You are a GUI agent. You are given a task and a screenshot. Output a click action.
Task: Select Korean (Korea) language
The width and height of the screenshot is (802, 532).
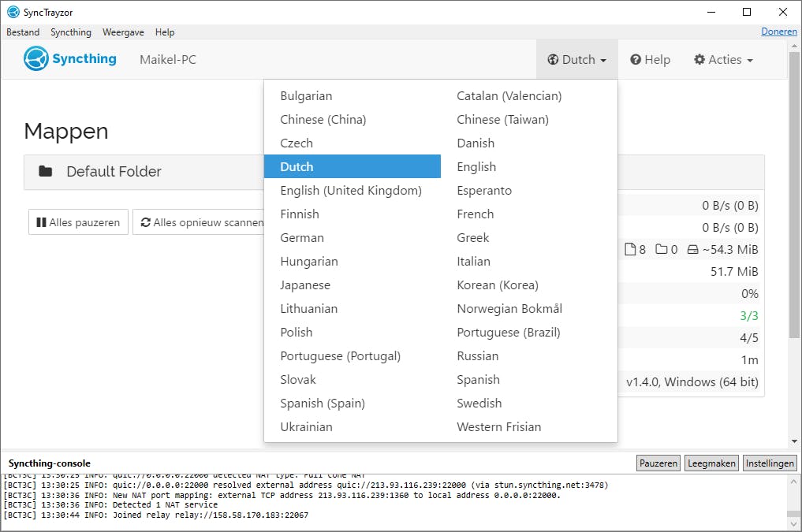tap(529, 285)
